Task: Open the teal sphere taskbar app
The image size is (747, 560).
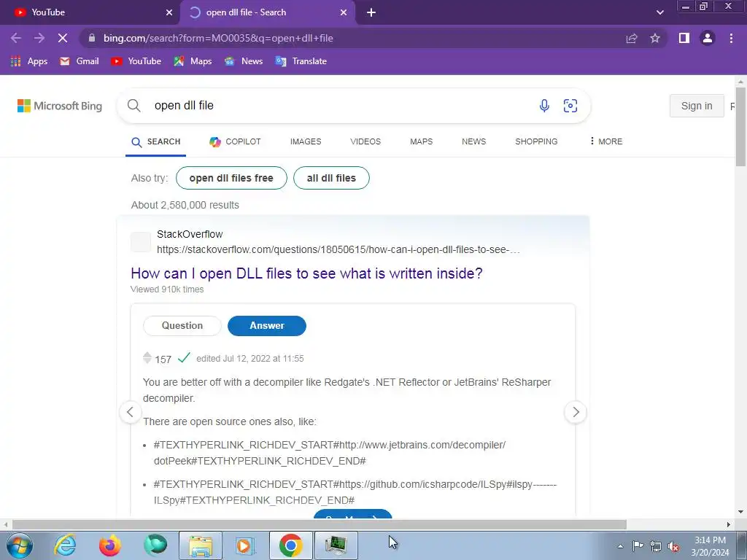Action: [x=155, y=545]
